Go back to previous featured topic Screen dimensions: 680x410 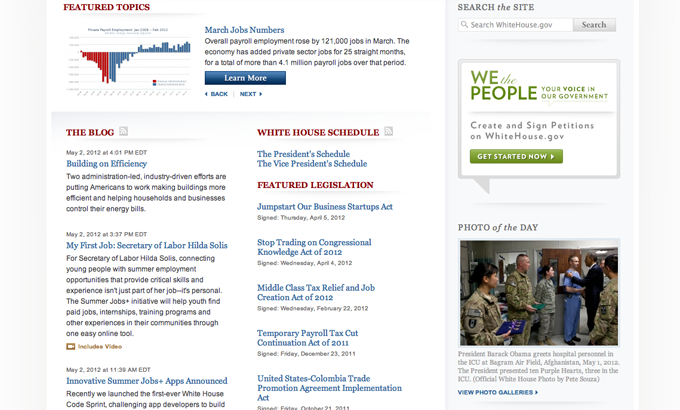coord(217,94)
